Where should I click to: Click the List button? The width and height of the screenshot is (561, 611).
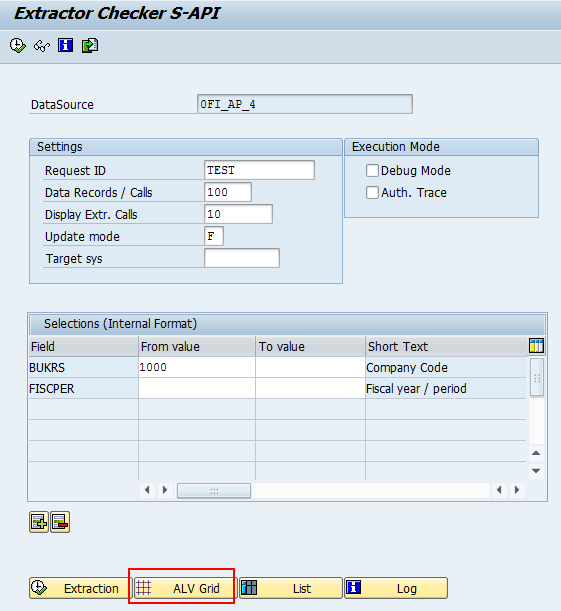tap(291, 588)
